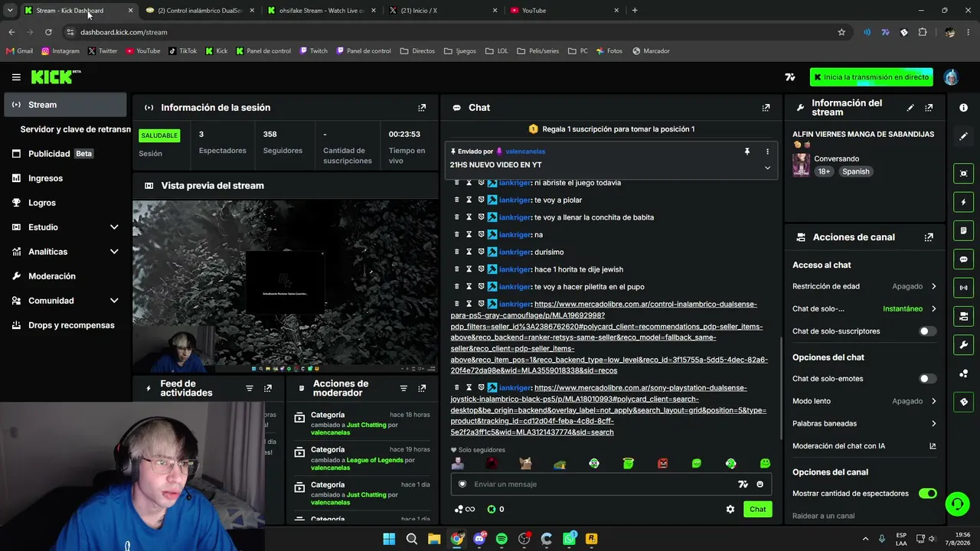Open the info icon in the right rail
This screenshot has width=980, height=551.
[x=963, y=108]
